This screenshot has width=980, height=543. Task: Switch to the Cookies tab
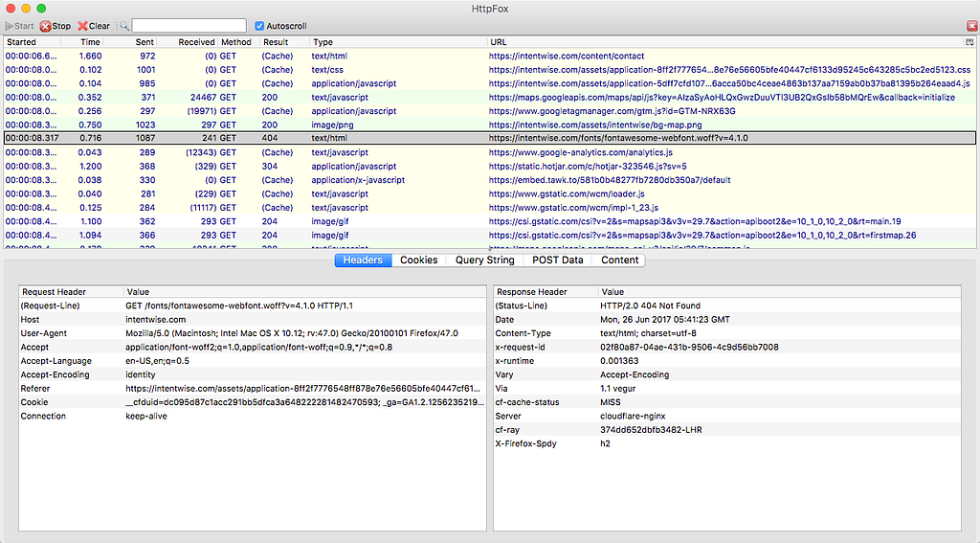(418, 260)
